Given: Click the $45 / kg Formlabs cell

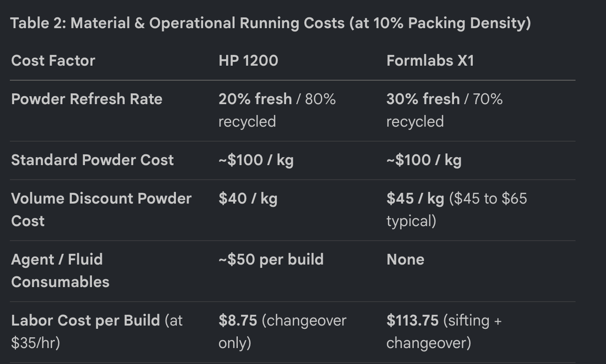Looking at the screenshot, I should pyautogui.click(x=415, y=198).
